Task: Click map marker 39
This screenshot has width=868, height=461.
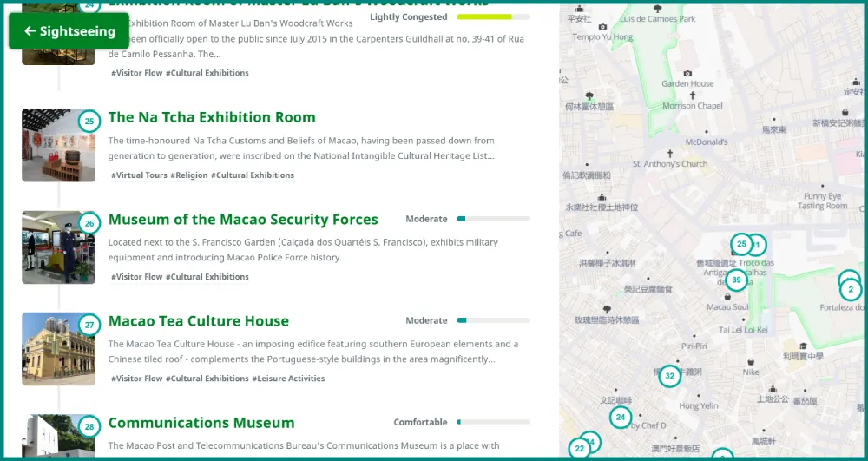Action: [x=736, y=280]
